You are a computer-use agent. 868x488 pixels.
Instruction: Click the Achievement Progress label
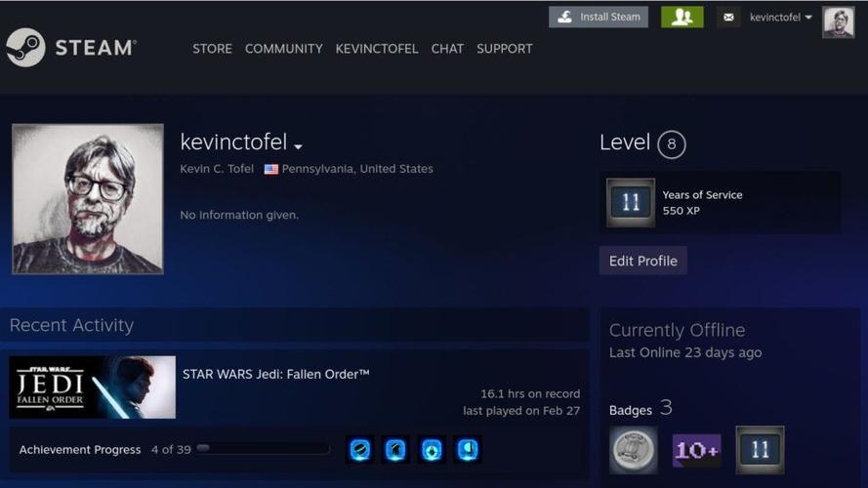tap(80, 450)
